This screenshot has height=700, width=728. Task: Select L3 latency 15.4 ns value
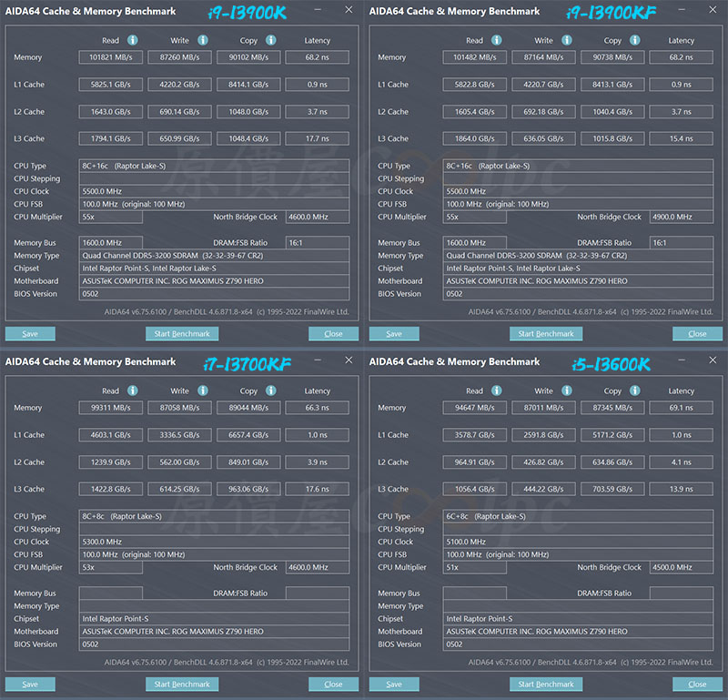[x=682, y=138]
